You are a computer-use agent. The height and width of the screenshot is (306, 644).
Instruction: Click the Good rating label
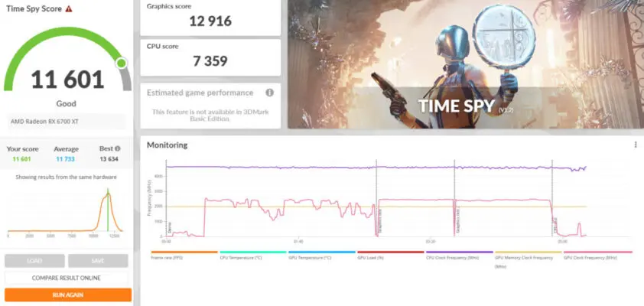point(66,103)
